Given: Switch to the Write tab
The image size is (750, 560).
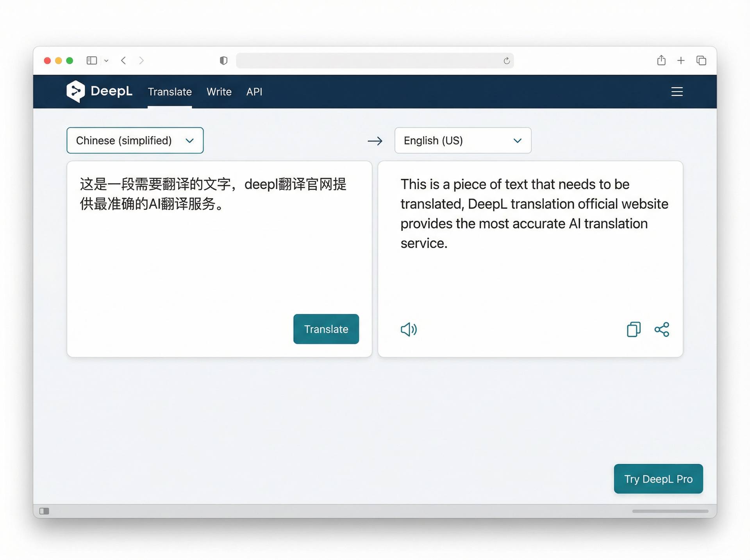Looking at the screenshot, I should pyautogui.click(x=219, y=91).
